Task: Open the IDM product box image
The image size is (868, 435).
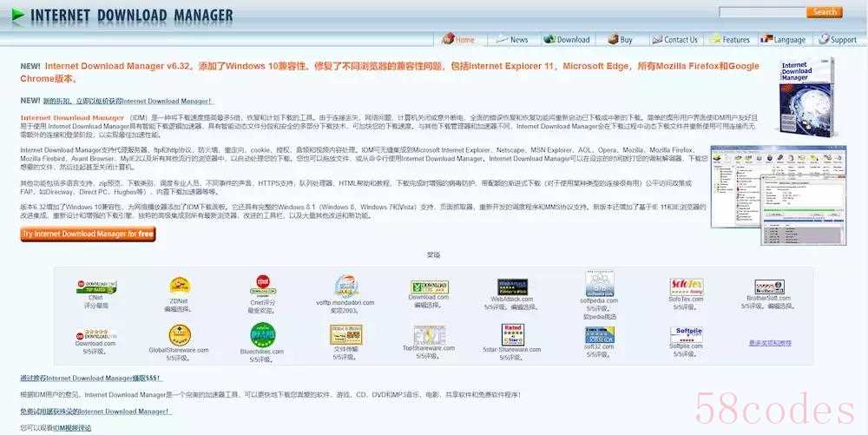Action: [807, 97]
